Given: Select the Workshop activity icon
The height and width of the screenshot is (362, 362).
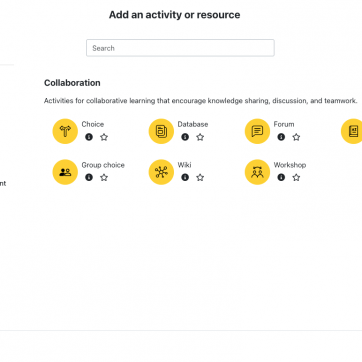Looking at the screenshot, I should coord(257,172).
